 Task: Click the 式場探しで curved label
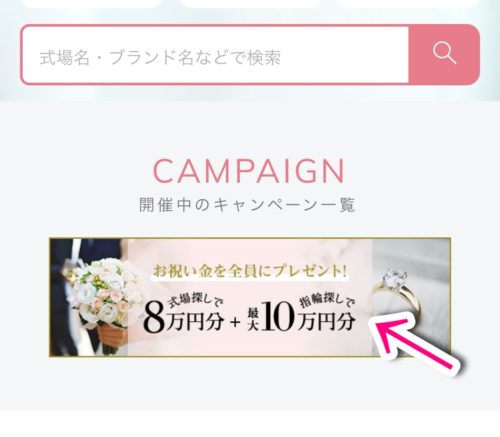(x=195, y=301)
